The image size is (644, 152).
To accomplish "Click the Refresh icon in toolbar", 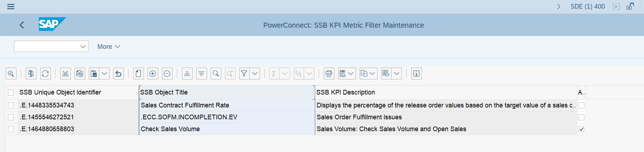I will pyautogui.click(x=45, y=74).
